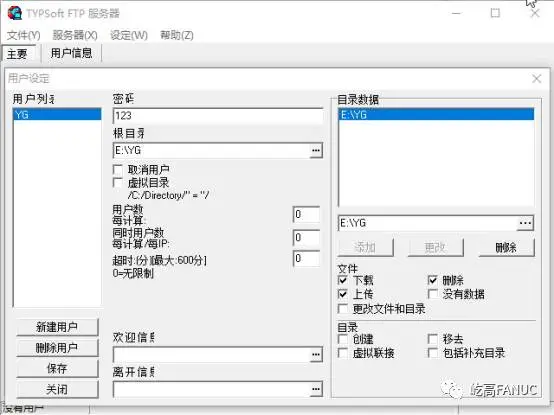
Task: Toggle the 虚拟目录 checkbox
Action: coord(118,183)
